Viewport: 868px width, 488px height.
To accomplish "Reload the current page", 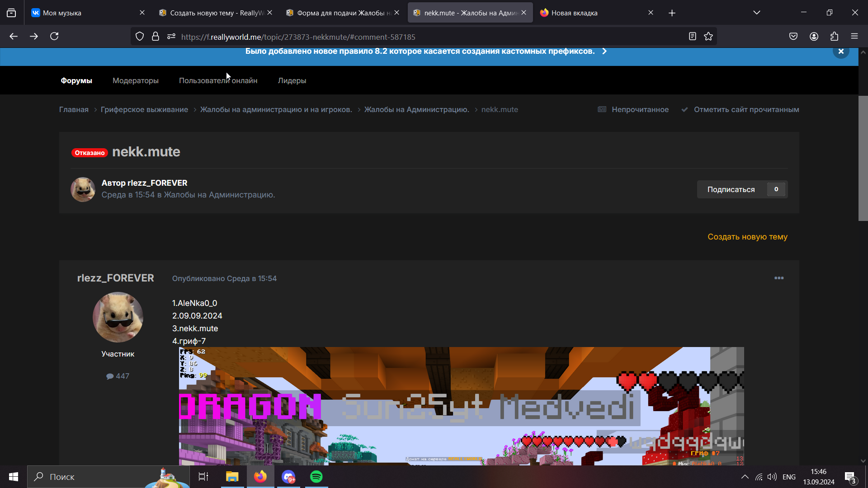I will [54, 37].
